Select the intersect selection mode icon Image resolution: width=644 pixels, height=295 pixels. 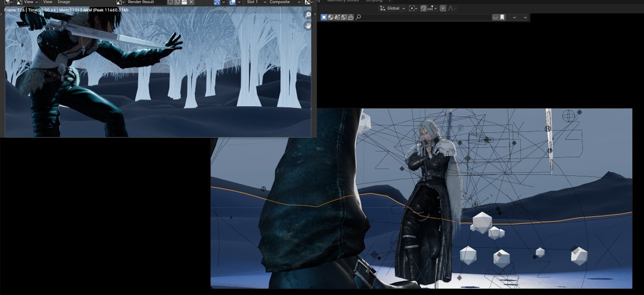[x=350, y=17]
